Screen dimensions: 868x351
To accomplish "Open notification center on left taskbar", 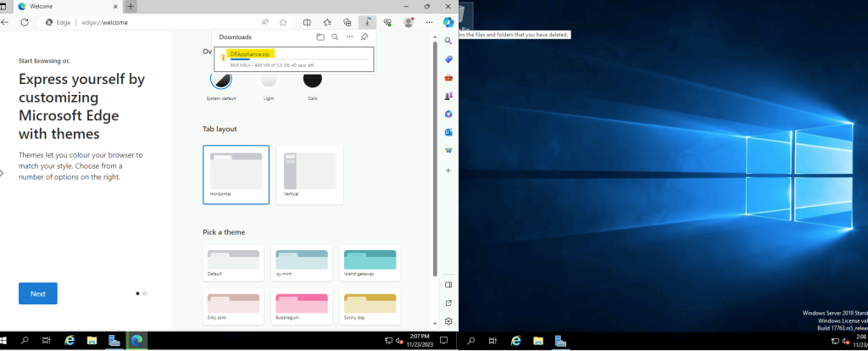I will pos(443,341).
